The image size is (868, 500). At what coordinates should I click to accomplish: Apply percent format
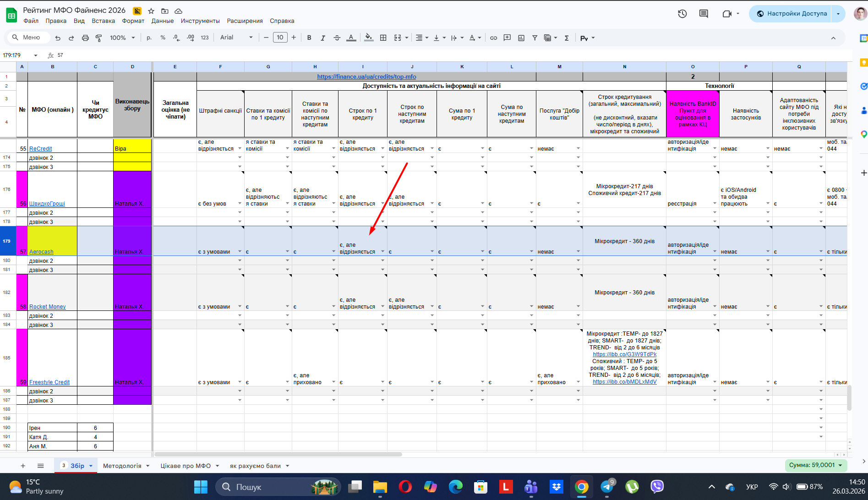click(x=163, y=38)
